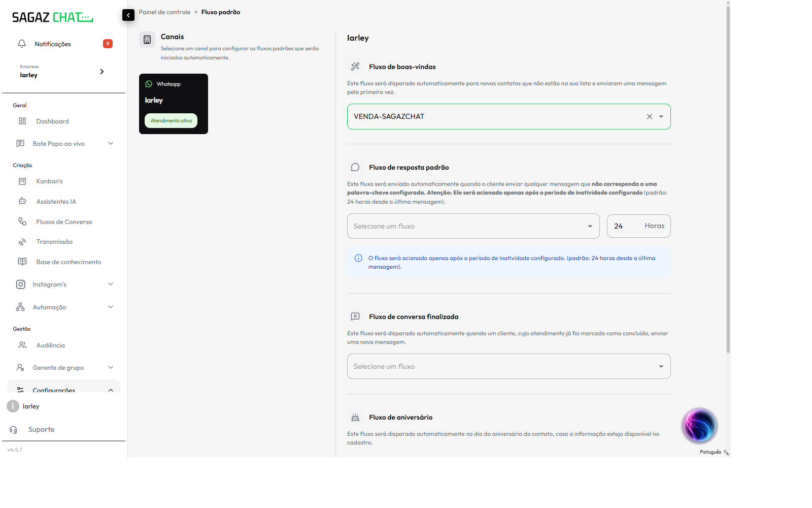Screen dimensions: 812x508
Task: Select the Iarley Whatsapp channel card
Action: [x=174, y=104]
